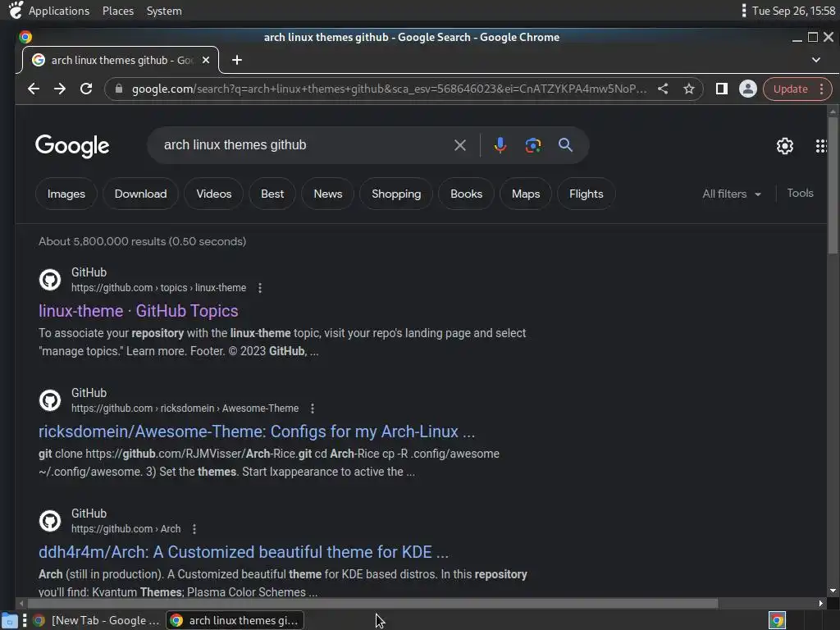Screen dimensions: 840x630
Task: Click GitHub favicon of Awesome-Theme result
Action: pyautogui.click(x=50, y=400)
